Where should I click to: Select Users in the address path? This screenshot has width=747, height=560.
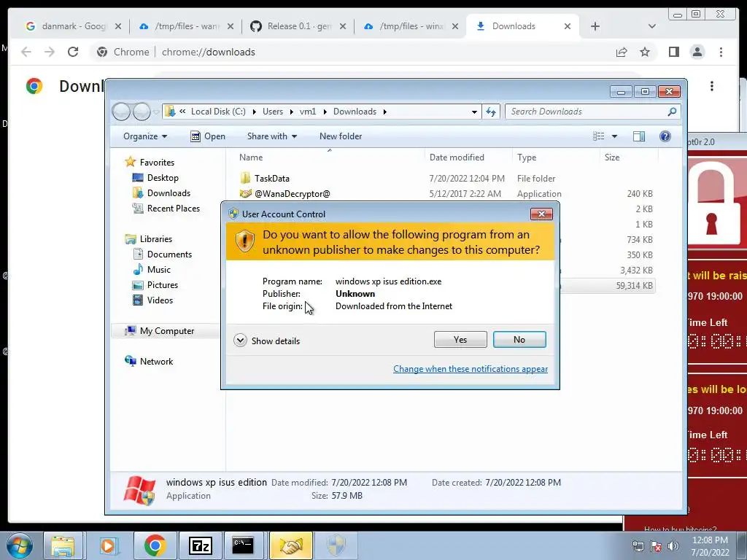(273, 112)
